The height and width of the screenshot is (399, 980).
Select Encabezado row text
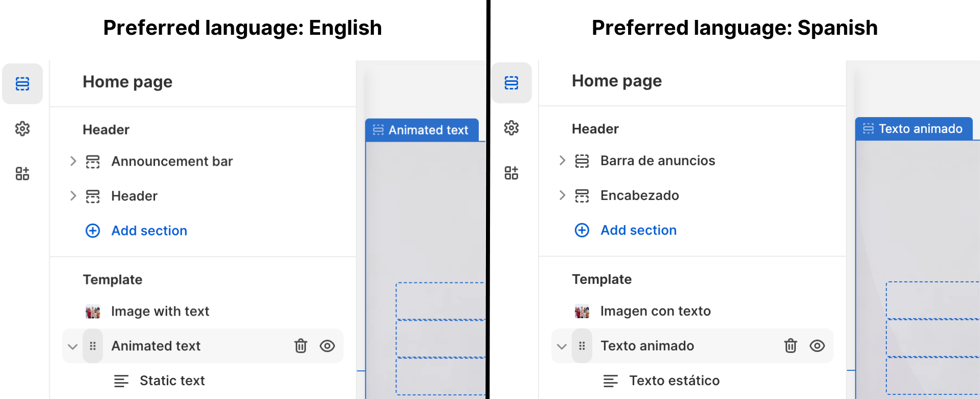(639, 196)
